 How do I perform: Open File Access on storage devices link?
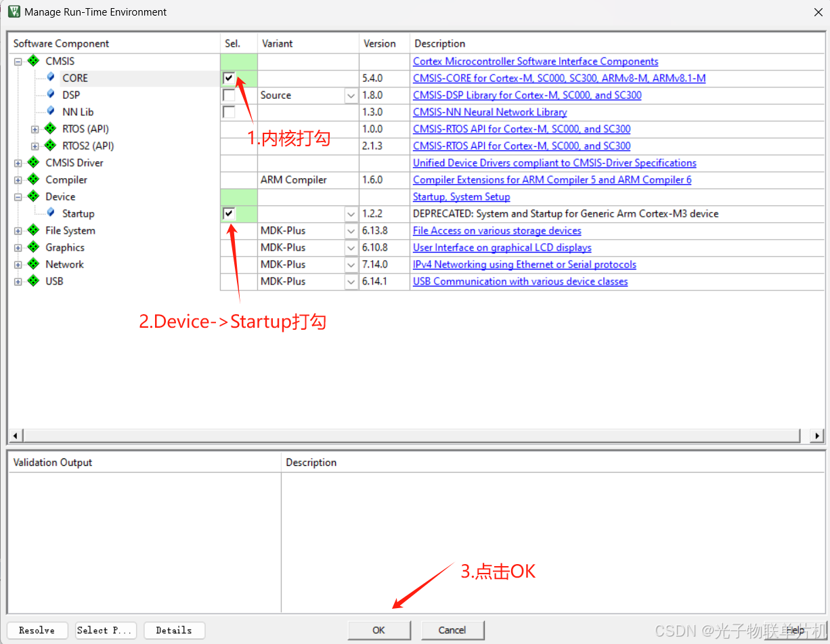click(497, 231)
